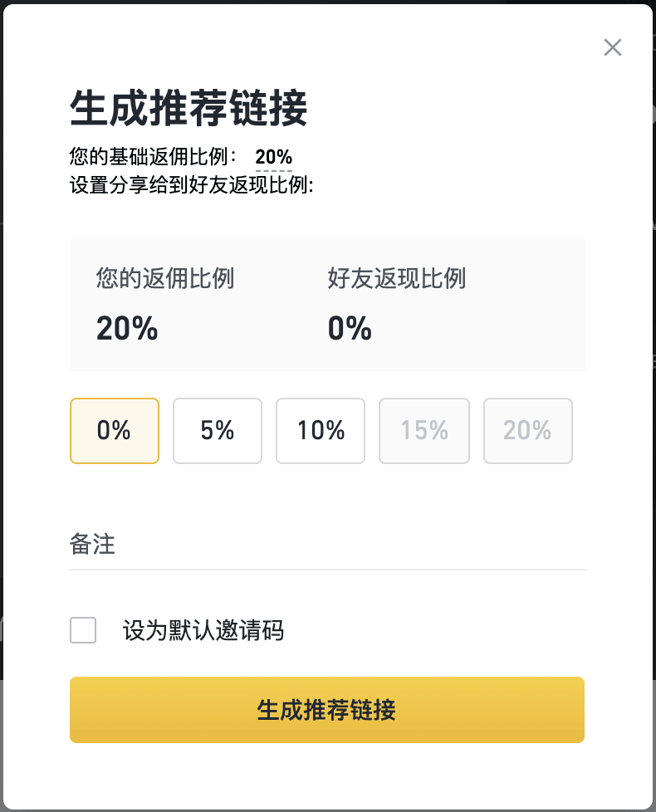Click the disabled 20% rate option button
Image resolution: width=656 pixels, height=812 pixels.
coord(527,430)
